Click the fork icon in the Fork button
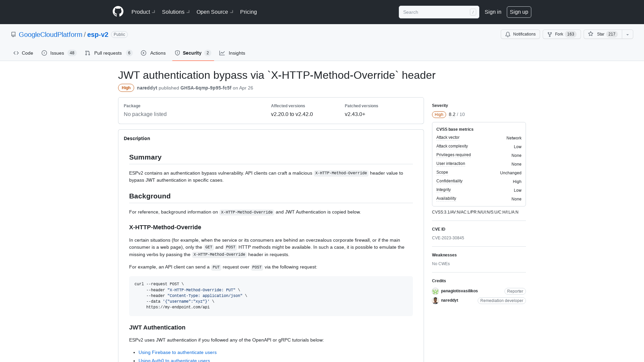This screenshot has width=644, height=362. coord(550,34)
